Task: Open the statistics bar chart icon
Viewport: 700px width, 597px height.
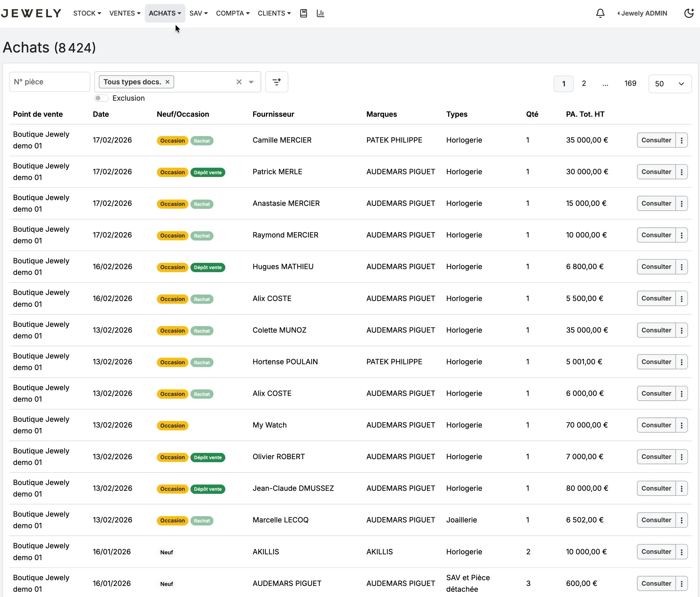Action: [x=320, y=13]
